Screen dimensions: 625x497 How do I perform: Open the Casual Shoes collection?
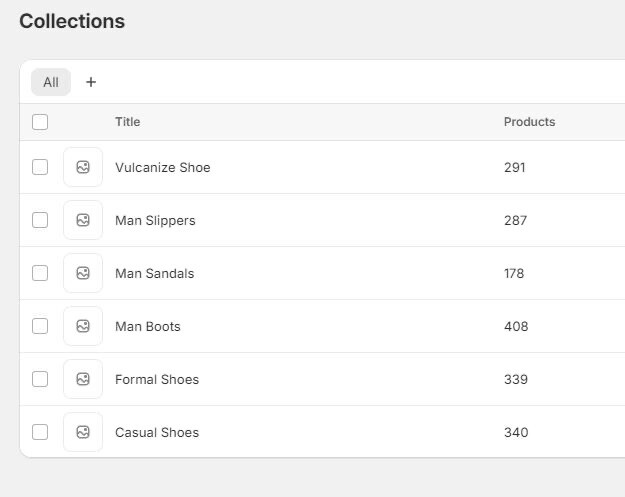click(157, 432)
